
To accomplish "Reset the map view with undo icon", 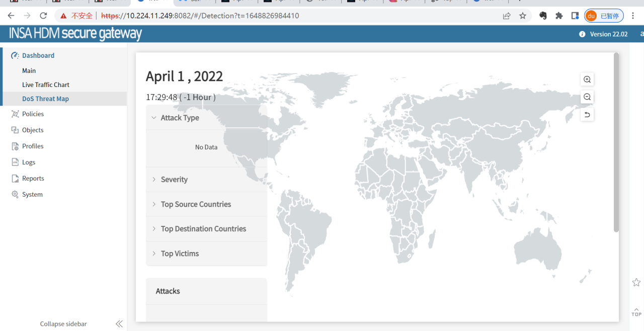I will pyautogui.click(x=587, y=115).
